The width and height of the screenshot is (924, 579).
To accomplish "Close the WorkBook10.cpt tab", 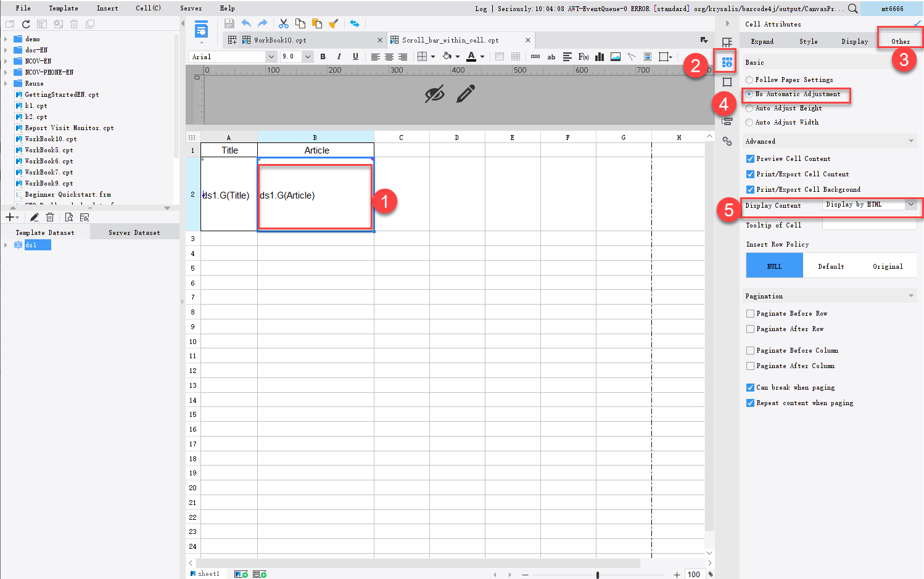I will (380, 40).
